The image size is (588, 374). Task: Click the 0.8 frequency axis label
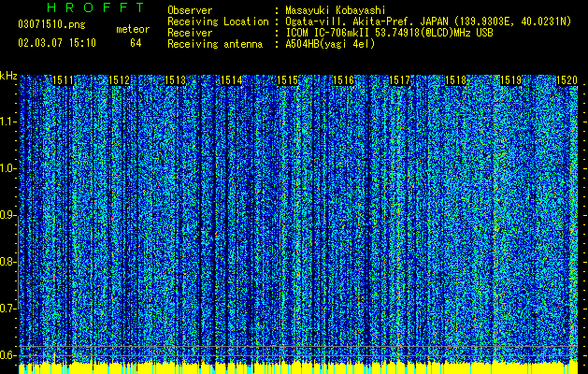7,262
